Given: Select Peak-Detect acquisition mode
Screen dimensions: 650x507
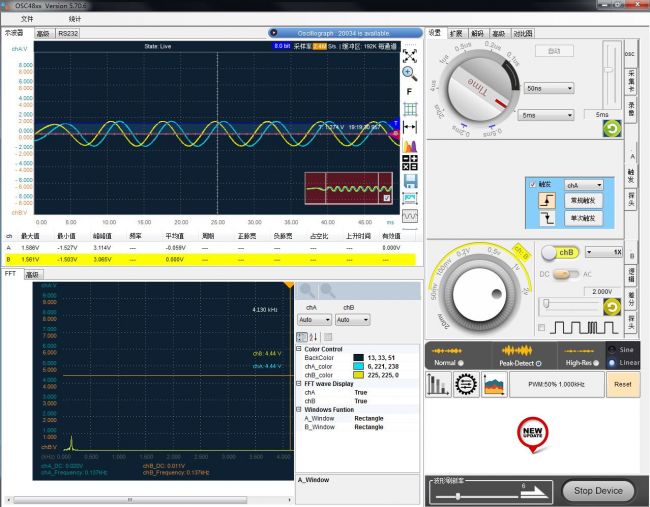Looking at the screenshot, I should (x=538, y=363).
